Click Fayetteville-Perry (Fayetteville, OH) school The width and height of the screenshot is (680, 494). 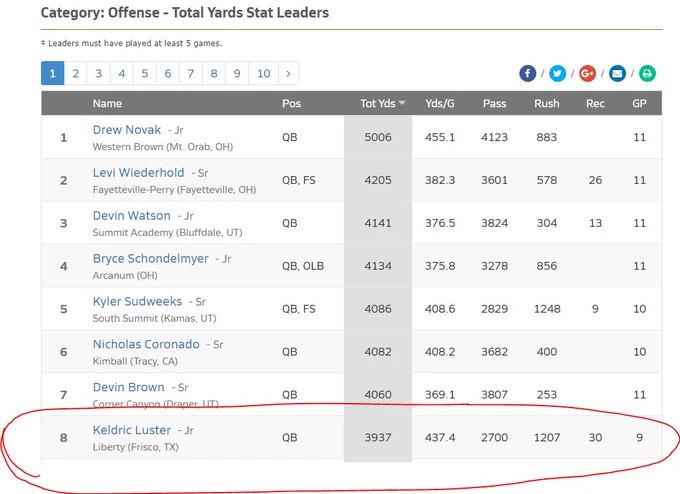coord(174,190)
